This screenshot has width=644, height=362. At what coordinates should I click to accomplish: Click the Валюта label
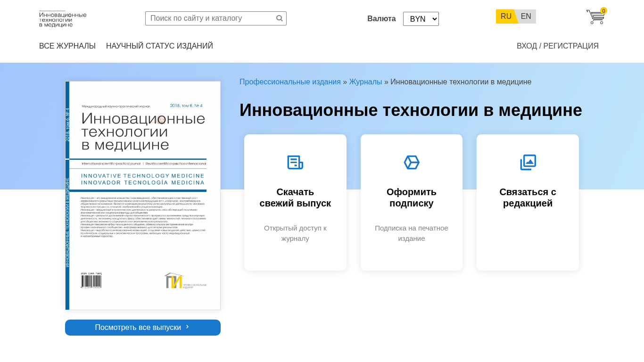(381, 19)
